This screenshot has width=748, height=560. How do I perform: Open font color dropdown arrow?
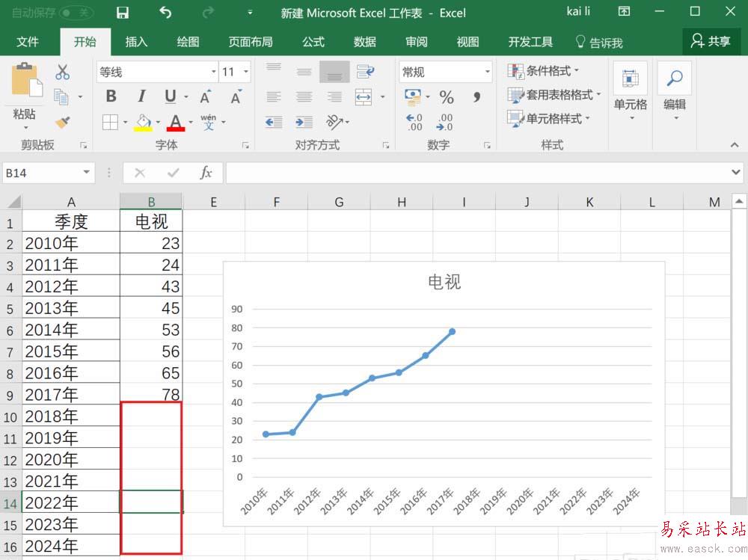(x=190, y=122)
